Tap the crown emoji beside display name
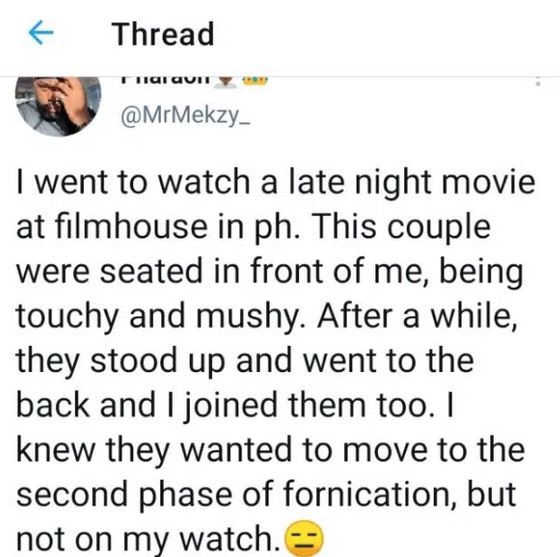The height and width of the screenshot is (557, 560). click(x=255, y=81)
